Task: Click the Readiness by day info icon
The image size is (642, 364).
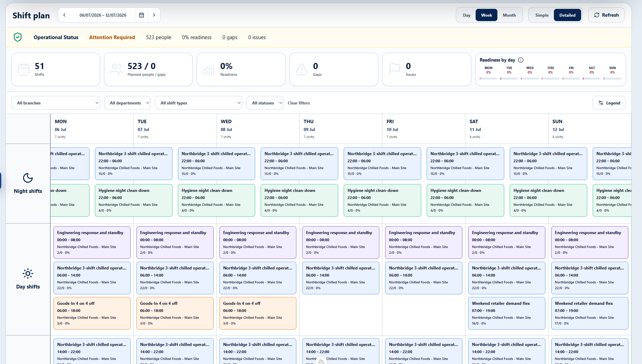Action: [x=521, y=60]
